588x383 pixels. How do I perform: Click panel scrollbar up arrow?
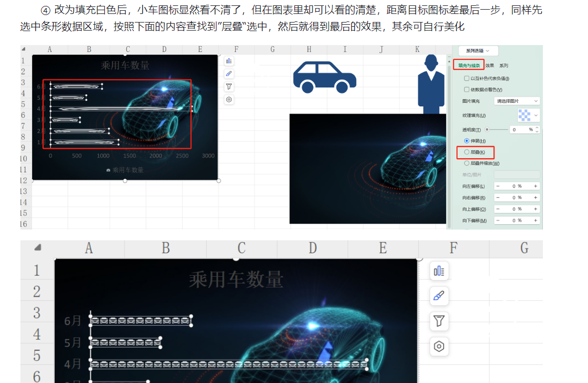(449, 61)
